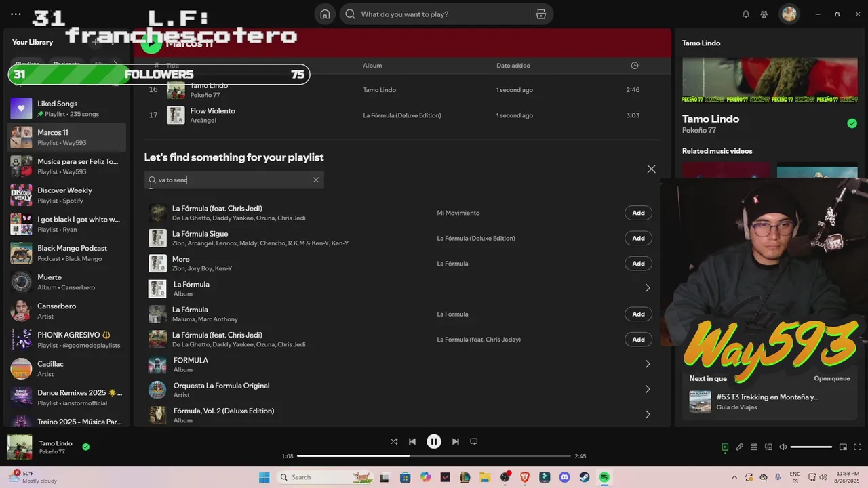Viewport: 868px width, 488px height.
Task: Open Friend Activity icon
Action: (x=764, y=14)
